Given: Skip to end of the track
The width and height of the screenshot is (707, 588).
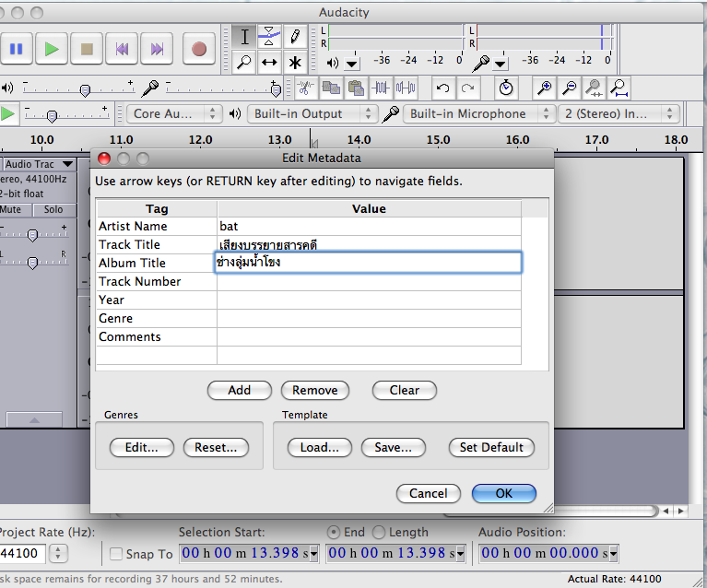Looking at the screenshot, I should pyautogui.click(x=157, y=48).
